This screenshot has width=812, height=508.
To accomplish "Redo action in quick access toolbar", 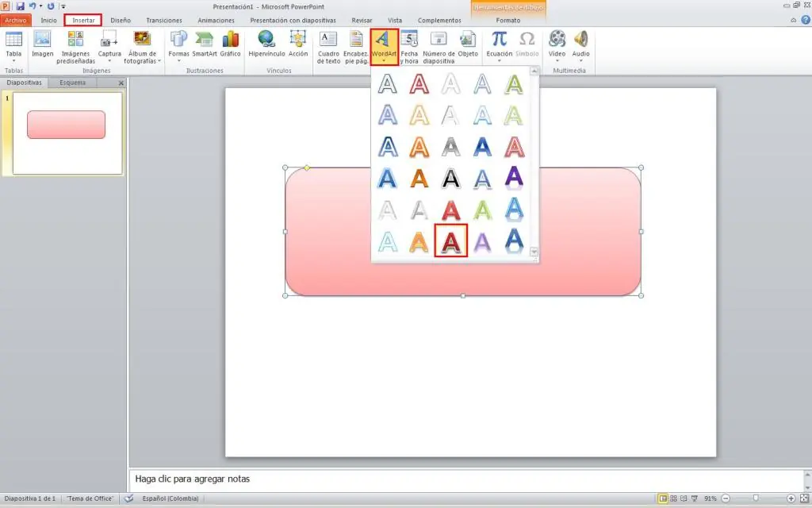I will (x=51, y=6).
